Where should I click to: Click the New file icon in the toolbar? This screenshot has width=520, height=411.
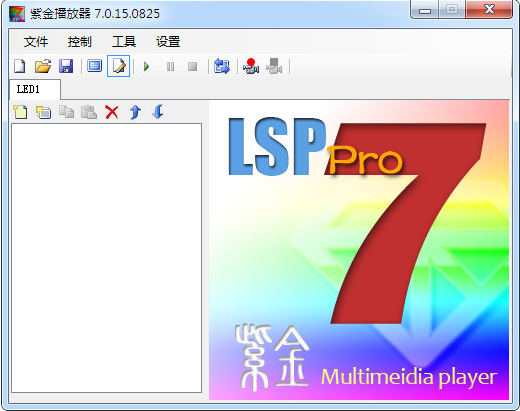[x=20, y=66]
